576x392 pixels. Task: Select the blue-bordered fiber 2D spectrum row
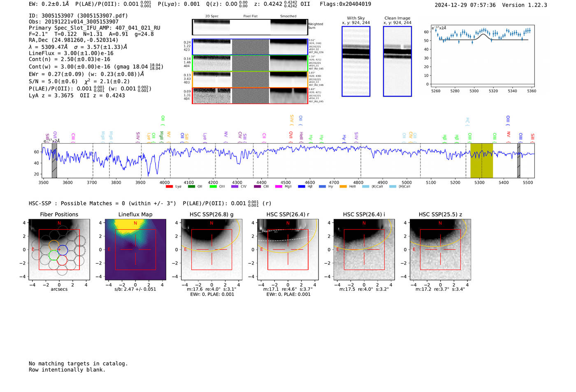[250, 47]
